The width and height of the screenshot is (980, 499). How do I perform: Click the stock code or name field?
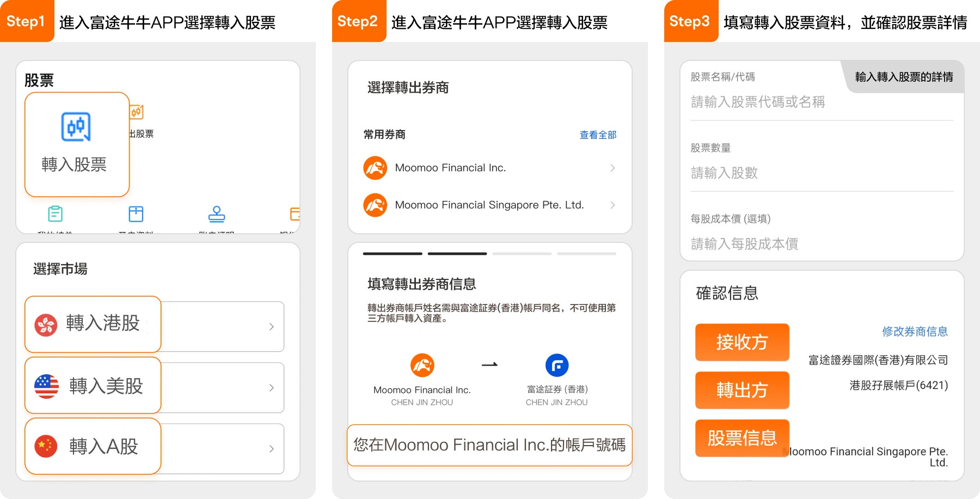click(x=822, y=102)
